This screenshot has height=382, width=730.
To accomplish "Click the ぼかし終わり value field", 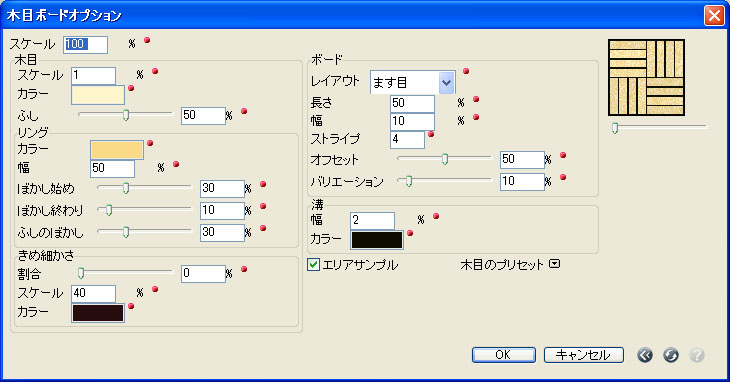I will (x=223, y=210).
